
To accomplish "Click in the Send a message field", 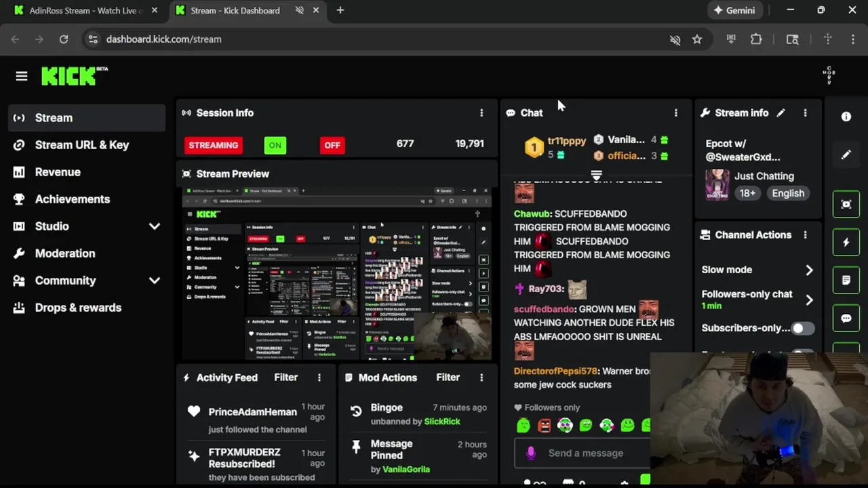I will pos(585,453).
